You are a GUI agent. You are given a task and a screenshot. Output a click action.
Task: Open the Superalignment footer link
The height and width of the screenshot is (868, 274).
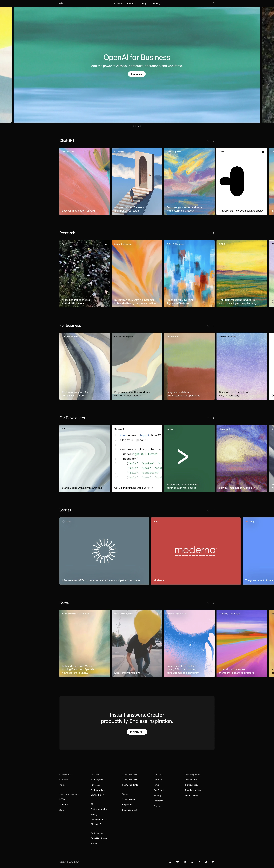point(130,810)
